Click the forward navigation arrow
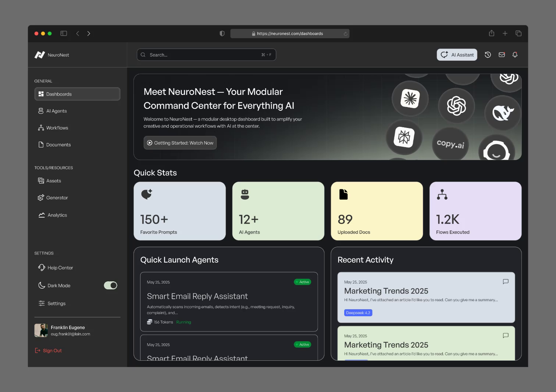The image size is (556, 392). point(89,33)
